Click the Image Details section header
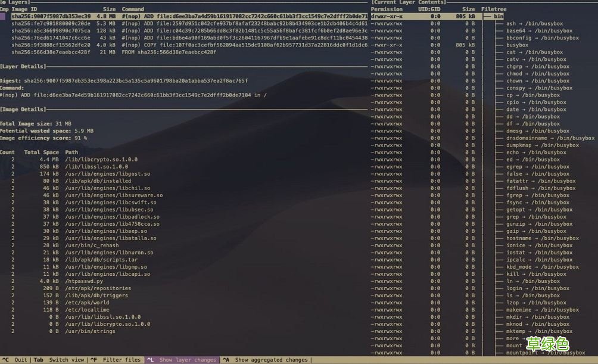The height and width of the screenshot is (364, 598). point(23,110)
